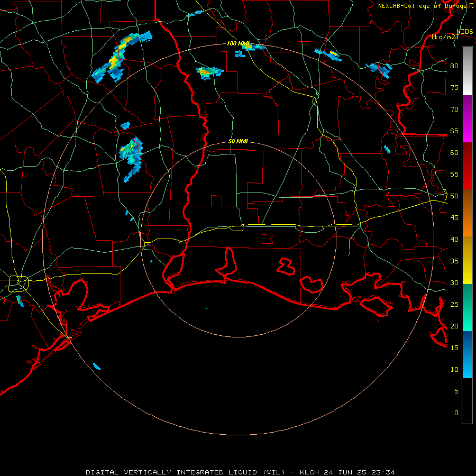Select the olive-yellow segment of the color scale

467,260
